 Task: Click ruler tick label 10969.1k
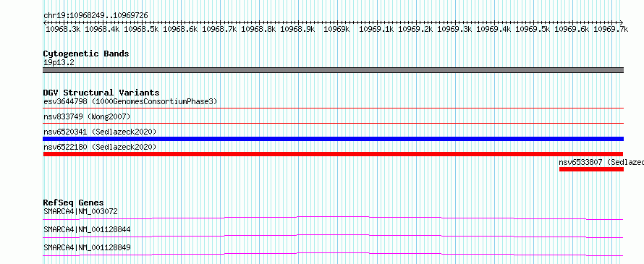376,29
